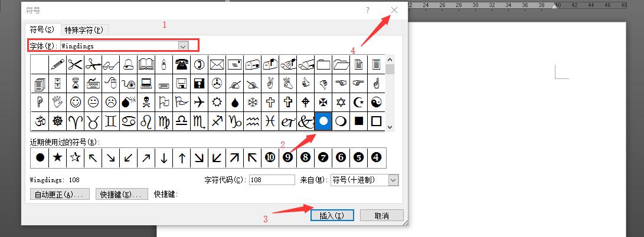The width and height of the screenshot is (644, 237).
Task: Select the water droplet symbol
Action: (234, 102)
